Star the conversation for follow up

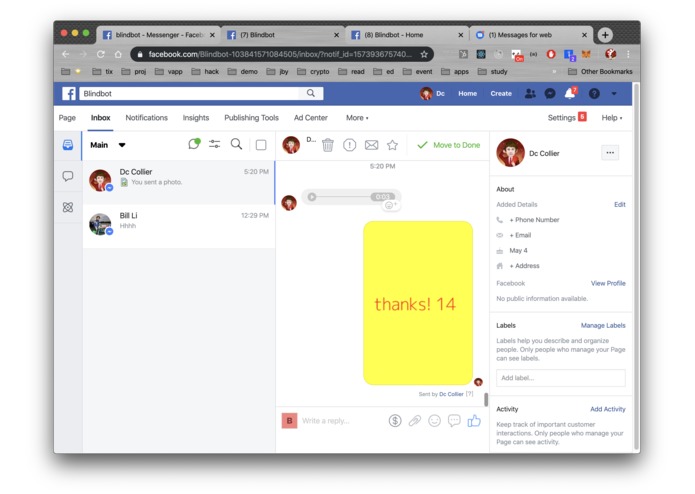click(x=392, y=145)
